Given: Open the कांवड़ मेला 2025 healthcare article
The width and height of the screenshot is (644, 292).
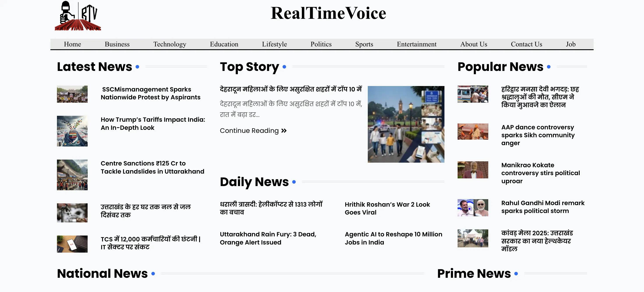Looking at the screenshot, I should (x=537, y=241).
